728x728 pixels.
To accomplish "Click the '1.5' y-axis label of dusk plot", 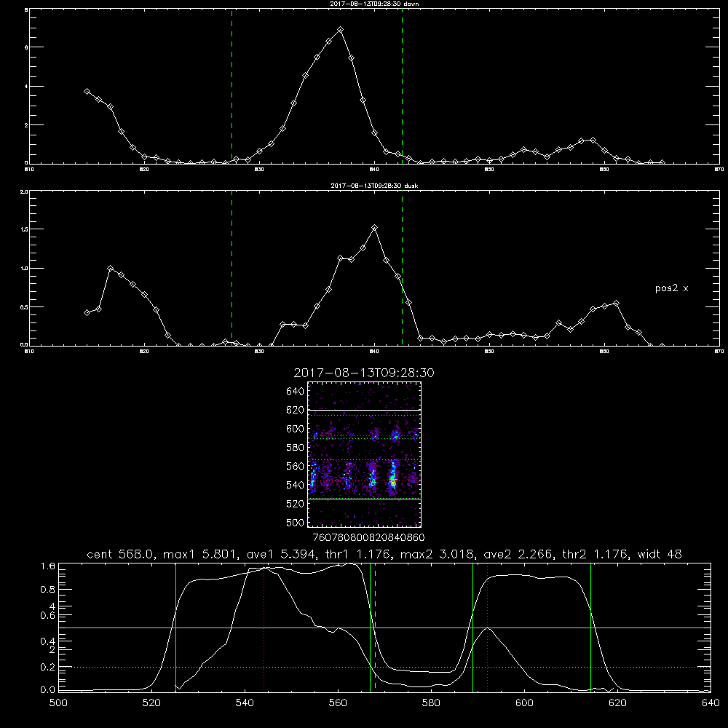I will 24,229.
